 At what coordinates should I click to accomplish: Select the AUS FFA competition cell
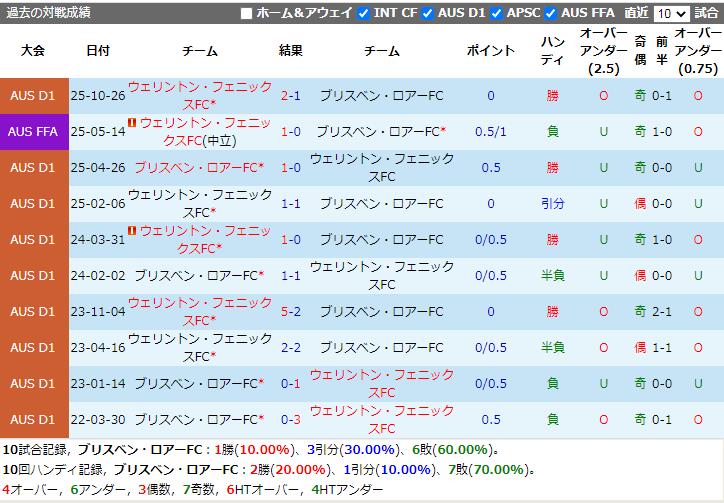[34, 132]
